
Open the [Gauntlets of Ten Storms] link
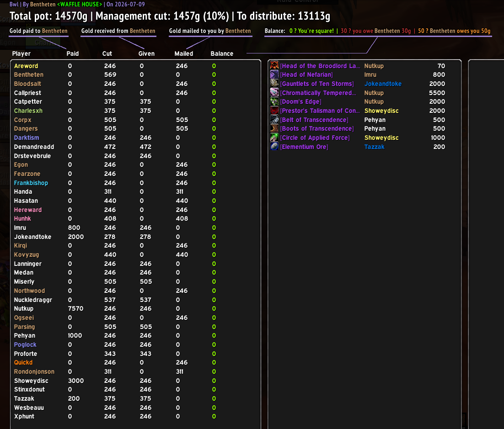(317, 84)
